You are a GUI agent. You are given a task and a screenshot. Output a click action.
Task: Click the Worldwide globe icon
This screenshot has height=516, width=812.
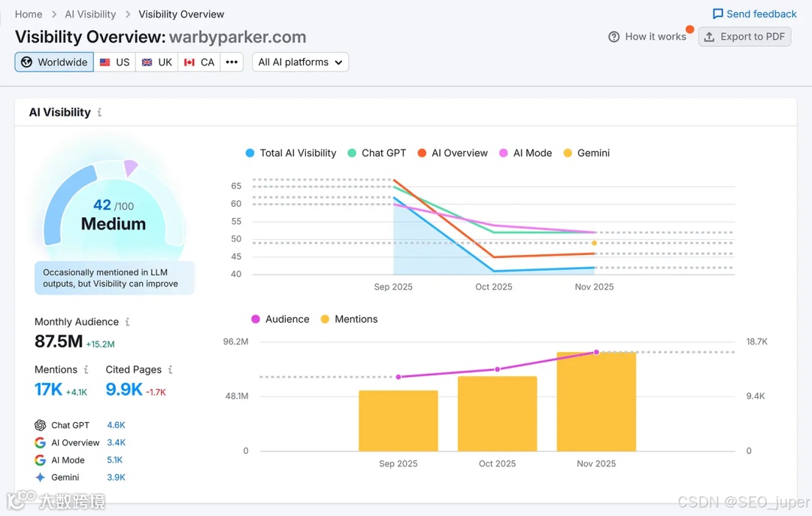pos(26,62)
